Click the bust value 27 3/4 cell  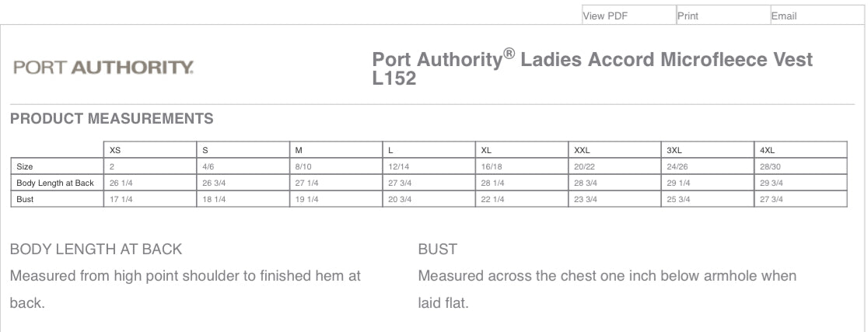[771, 199]
